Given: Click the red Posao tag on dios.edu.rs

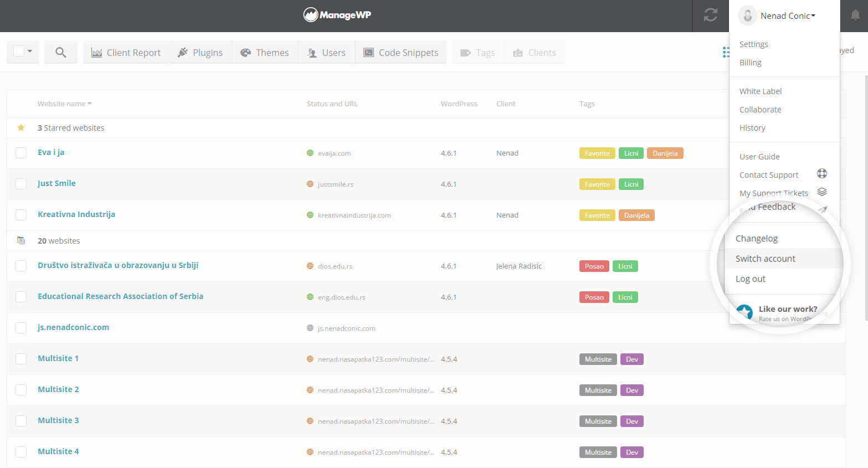Looking at the screenshot, I should click(594, 266).
